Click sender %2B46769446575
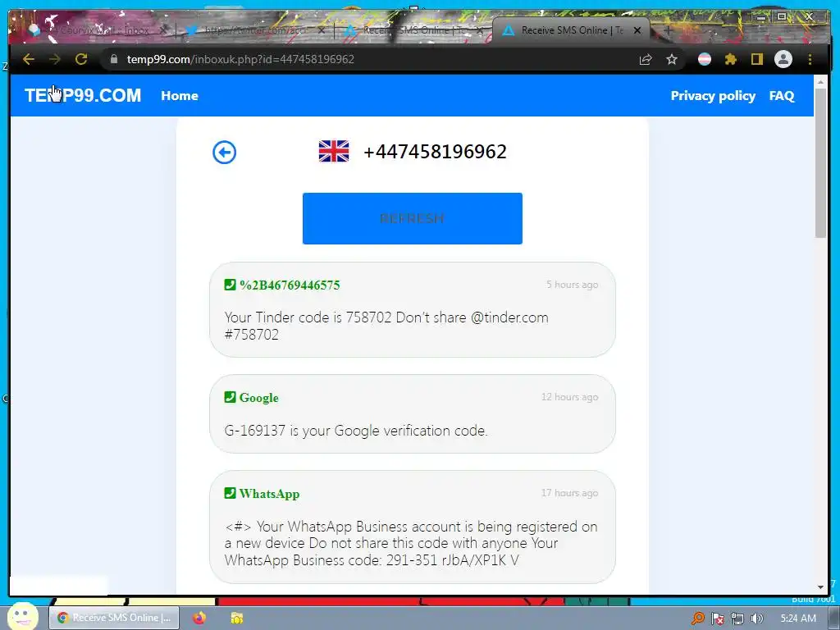Screen dimensions: 840x630 coord(290,285)
